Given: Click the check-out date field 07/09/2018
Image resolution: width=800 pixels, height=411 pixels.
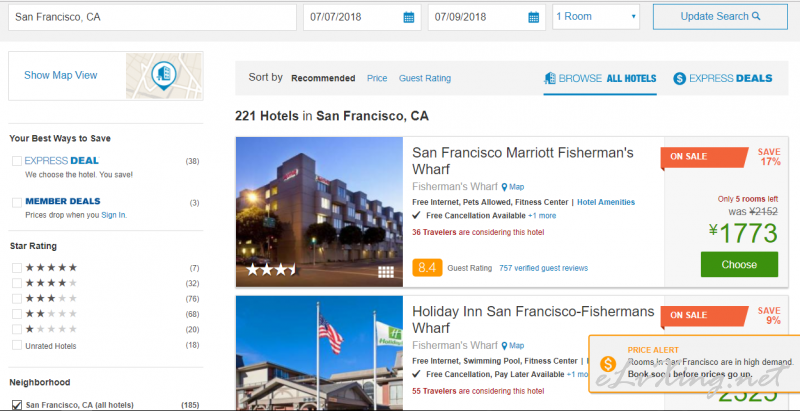Looking at the screenshot, I should pyautogui.click(x=486, y=17).
